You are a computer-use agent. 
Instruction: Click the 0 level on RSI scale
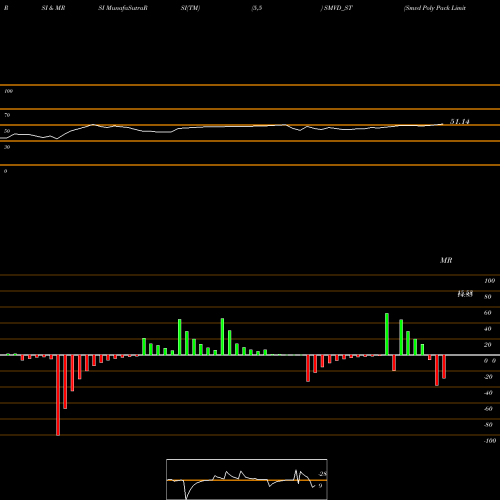click(x=5, y=171)
